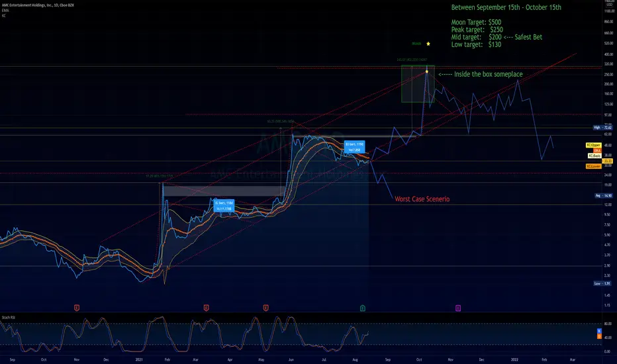Open the green earnings marker near August
Viewport: 617px width, 364px height.
tap(363, 308)
